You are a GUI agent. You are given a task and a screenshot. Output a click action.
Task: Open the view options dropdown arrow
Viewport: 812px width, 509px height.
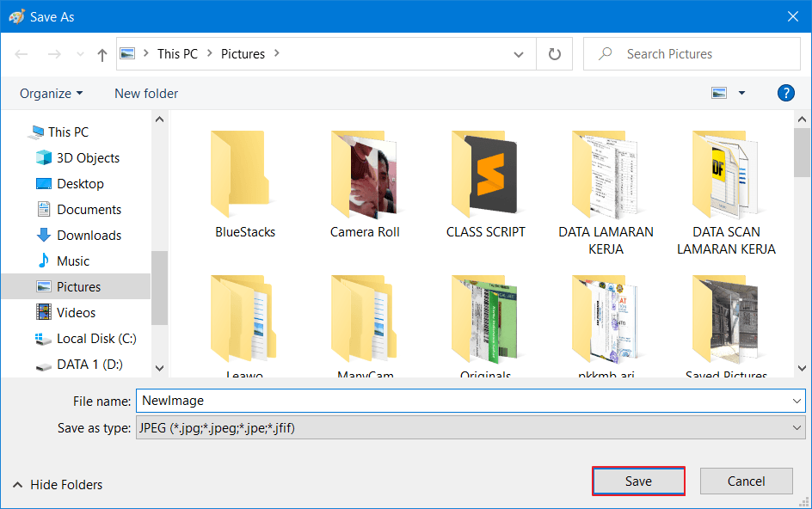coord(741,93)
